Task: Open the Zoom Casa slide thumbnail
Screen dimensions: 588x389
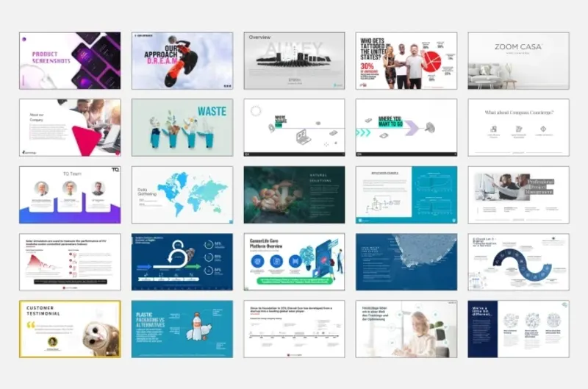Action: [x=519, y=61]
